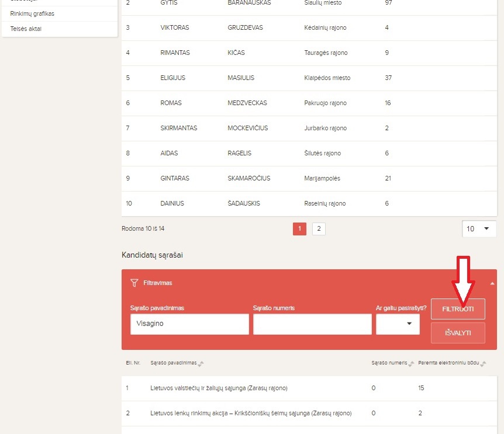Select row Lietuvos valstiečių ir žaliųjų sąjunga (Zarasų rajono)
The width and height of the screenshot is (504, 434).
coord(309,388)
